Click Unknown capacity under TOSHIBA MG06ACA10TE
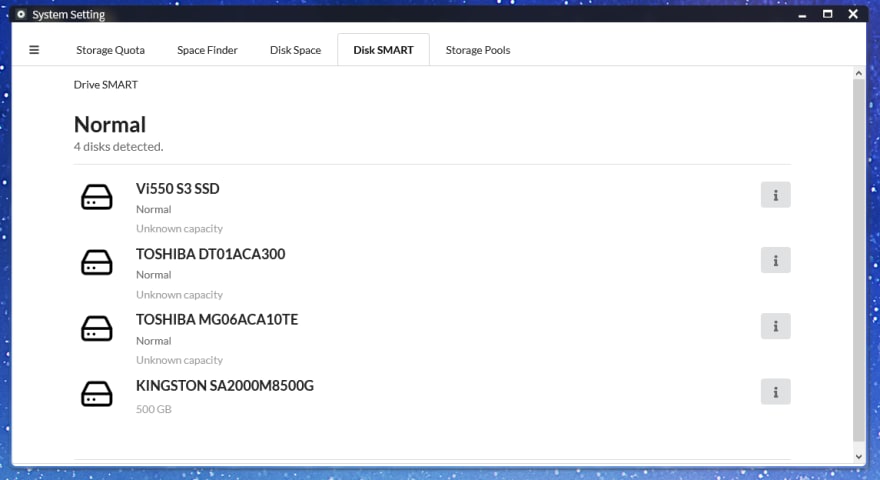This screenshot has width=880, height=480. tap(180, 360)
